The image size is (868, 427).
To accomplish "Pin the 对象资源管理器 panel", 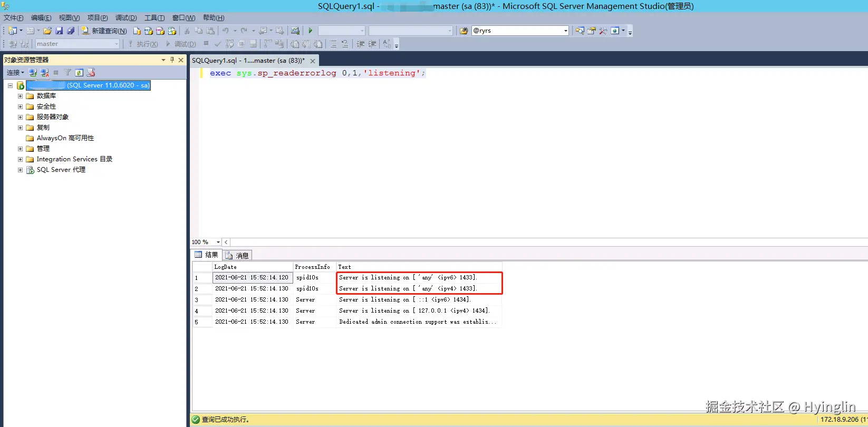I will tap(172, 60).
